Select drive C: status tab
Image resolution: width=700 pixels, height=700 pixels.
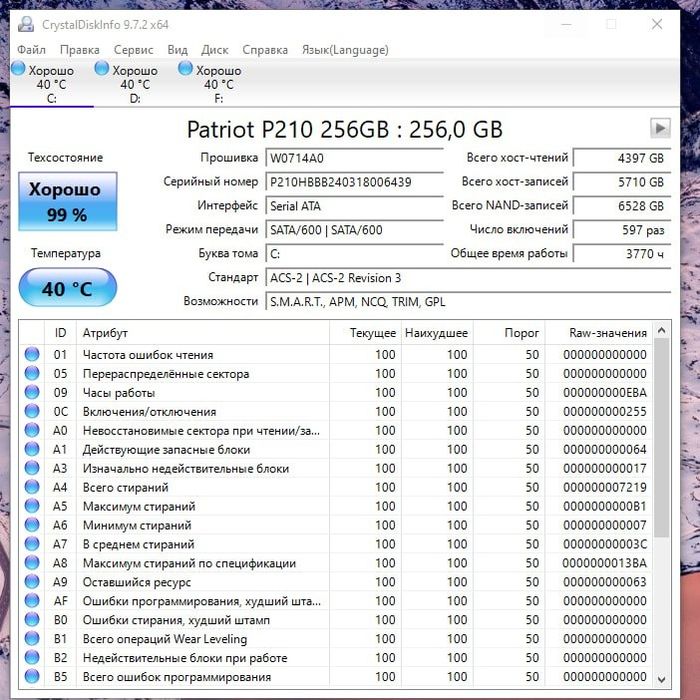point(51,83)
